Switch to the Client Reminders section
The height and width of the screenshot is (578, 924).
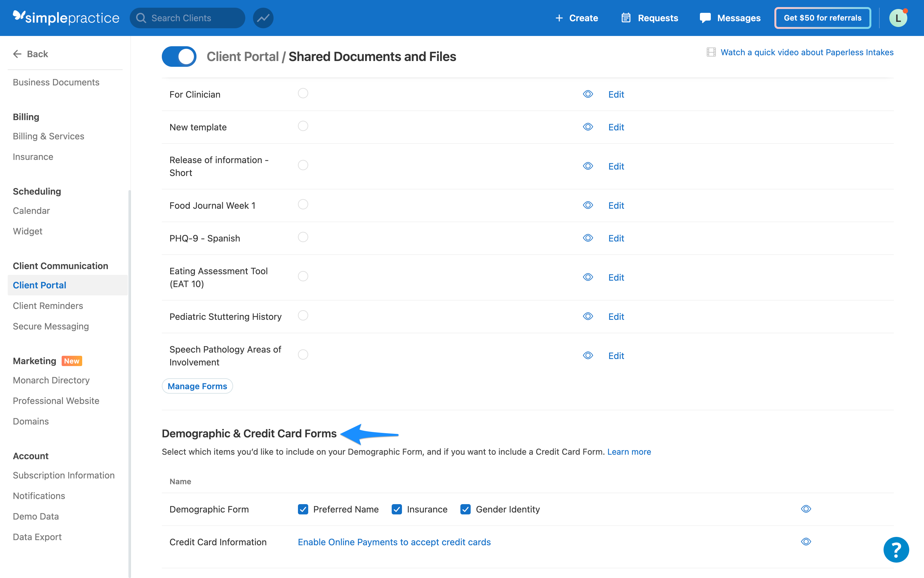pos(48,305)
